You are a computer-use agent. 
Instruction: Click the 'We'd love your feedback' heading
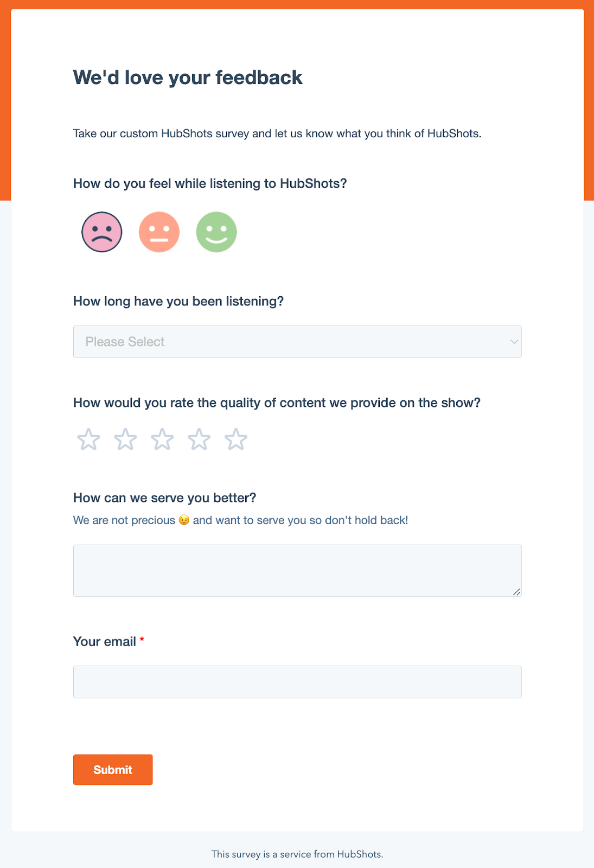pos(188,78)
